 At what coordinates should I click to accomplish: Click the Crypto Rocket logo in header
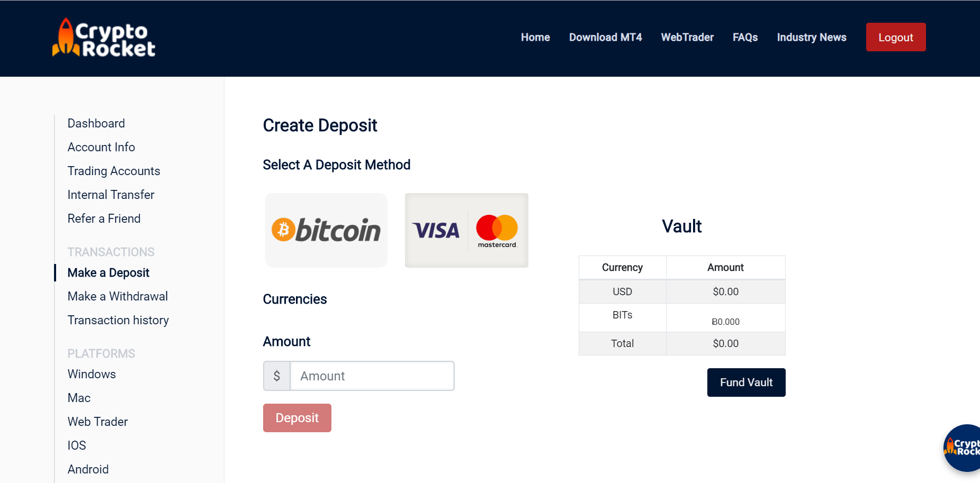point(104,38)
